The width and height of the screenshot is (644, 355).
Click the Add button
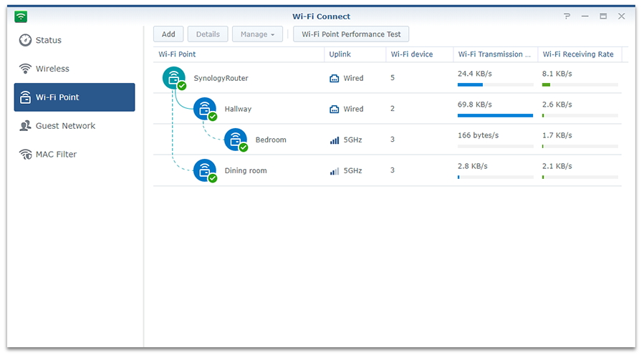coord(168,34)
